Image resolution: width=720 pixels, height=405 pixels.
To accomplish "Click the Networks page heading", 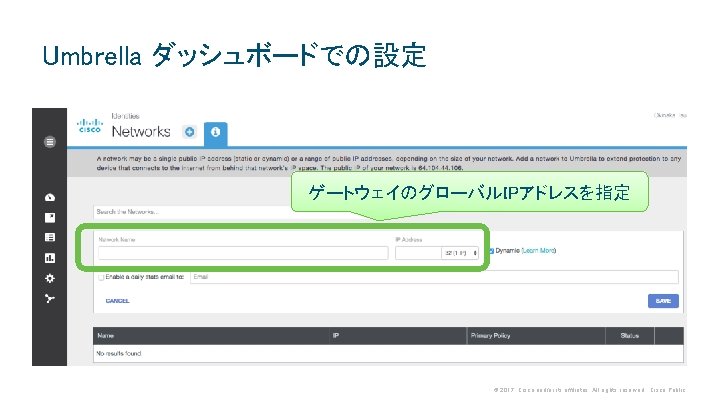I will 141,132.
